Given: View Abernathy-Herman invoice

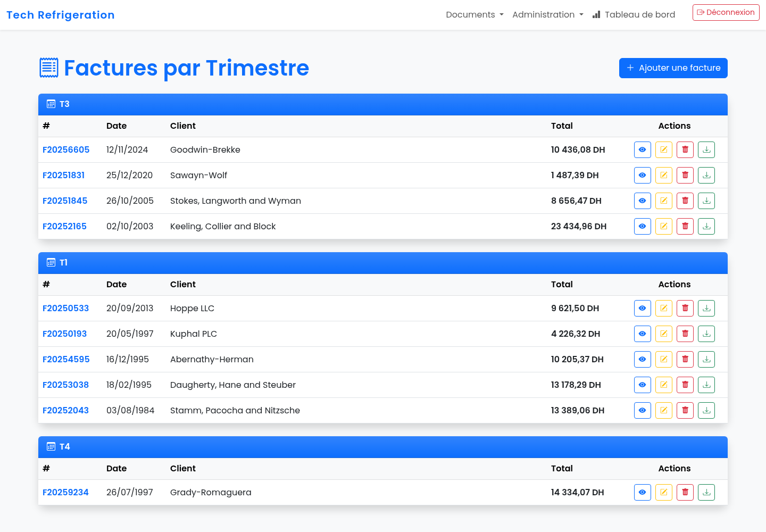Looking at the screenshot, I should (643, 360).
